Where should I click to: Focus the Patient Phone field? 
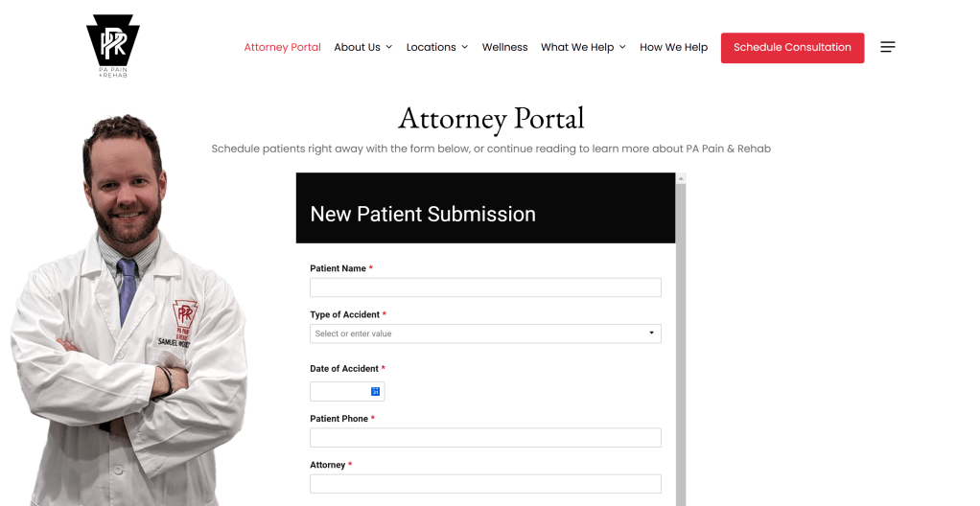coord(485,437)
